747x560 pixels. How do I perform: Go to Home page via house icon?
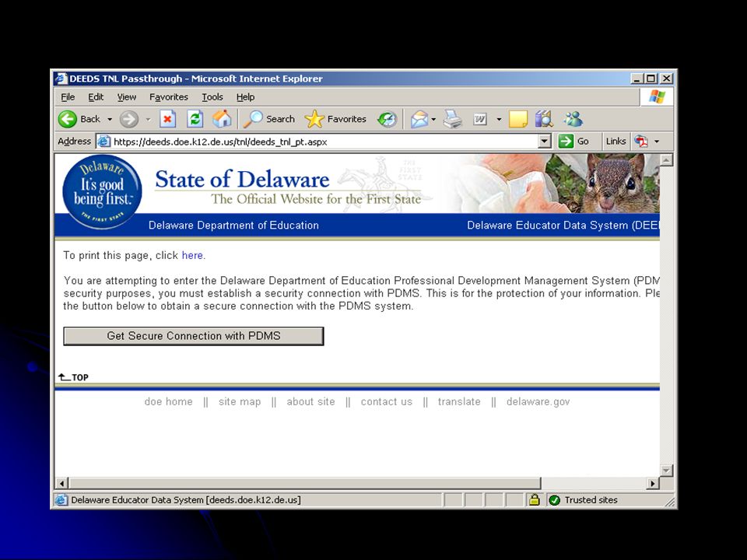tap(222, 119)
